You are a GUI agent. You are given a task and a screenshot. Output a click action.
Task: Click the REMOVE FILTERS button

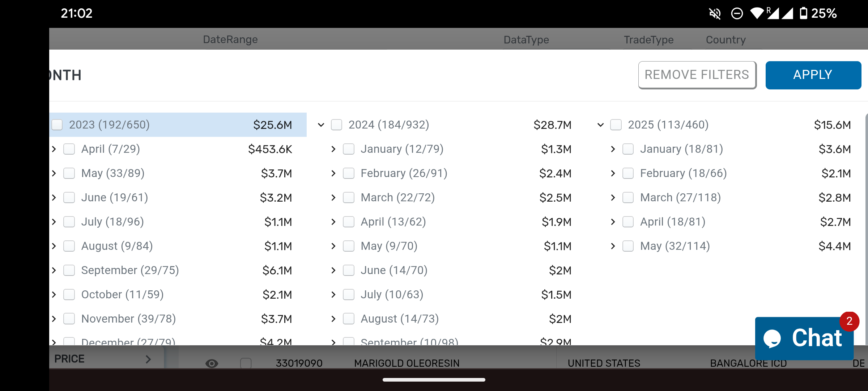click(697, 75)
